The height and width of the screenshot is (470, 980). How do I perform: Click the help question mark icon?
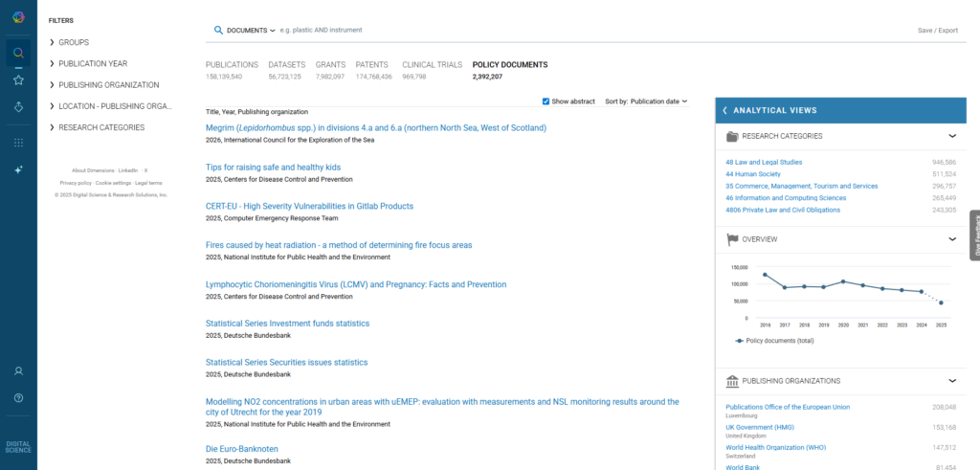18,397
